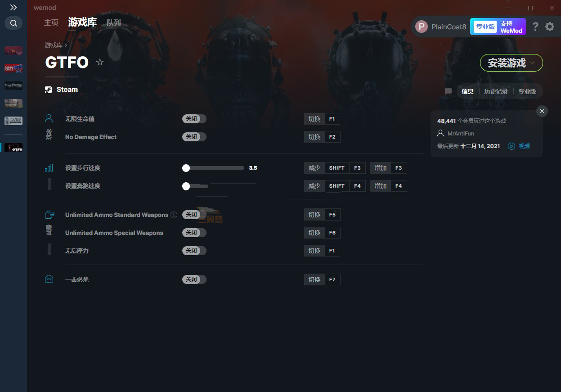Click info icon beside Unlimited Ammo Standard Weapons
The height and width of the screenshot is (392, 561).
[174, 215]
